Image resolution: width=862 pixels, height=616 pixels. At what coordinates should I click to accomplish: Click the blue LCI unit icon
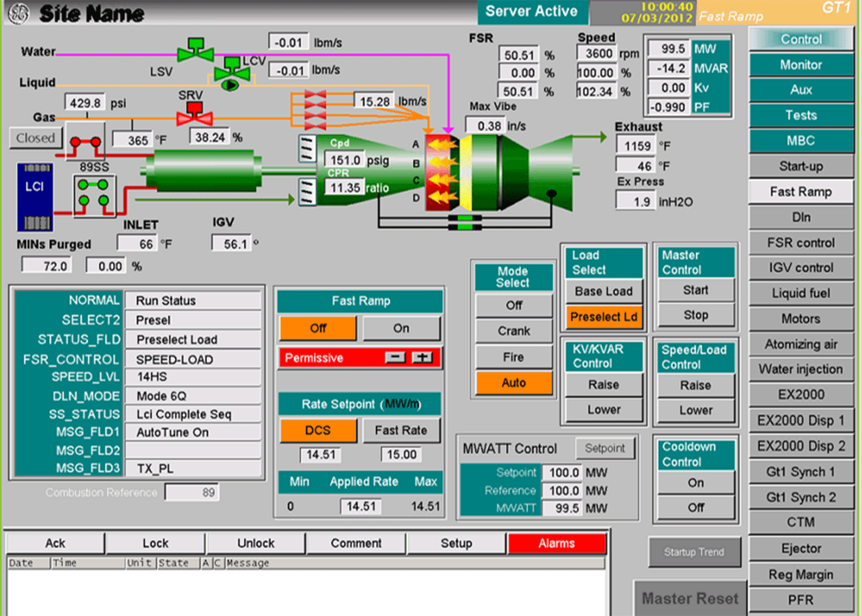point(35,196)
